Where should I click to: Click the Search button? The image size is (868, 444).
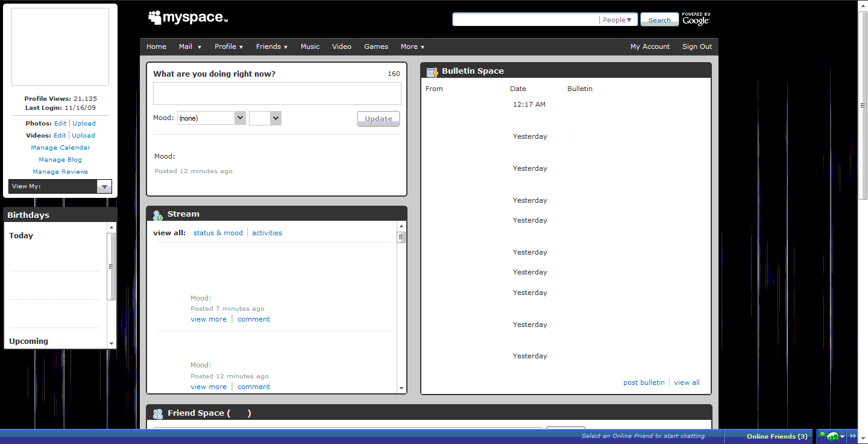(x=659, y=20)
